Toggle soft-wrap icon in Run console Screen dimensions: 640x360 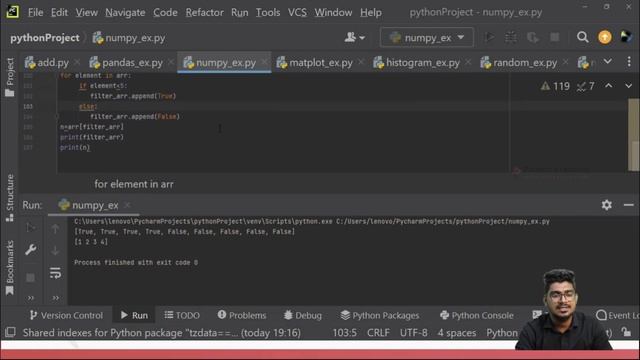[x=56, y=273]
